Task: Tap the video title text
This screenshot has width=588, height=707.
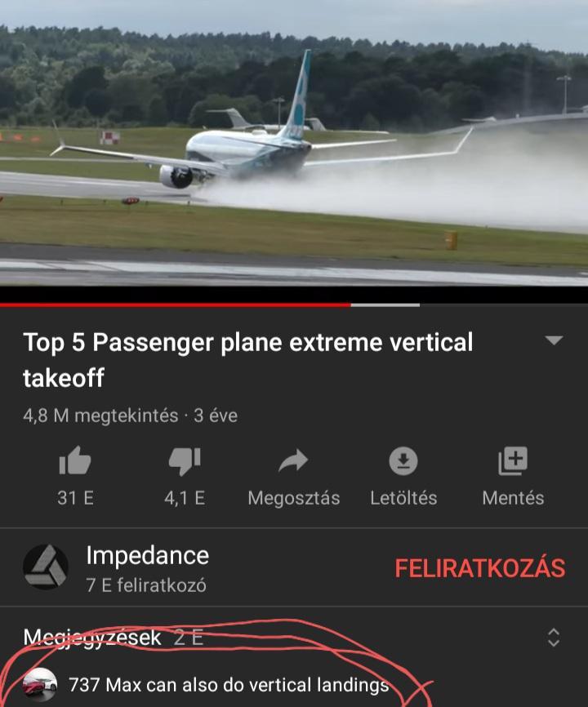Action: [x=248, y=359]
